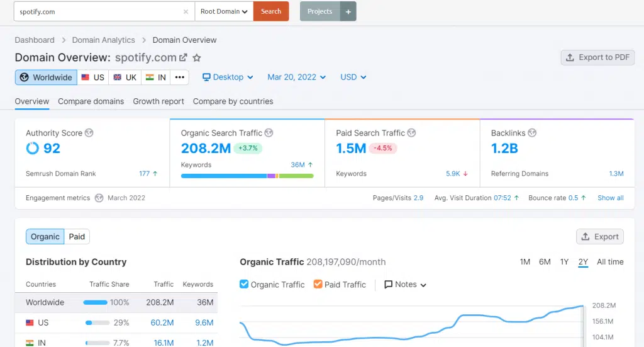The width and height of the screenshot is (644, 347).
Task: Click Authority Score globe info icon
Action: click(x=89, y=133)
